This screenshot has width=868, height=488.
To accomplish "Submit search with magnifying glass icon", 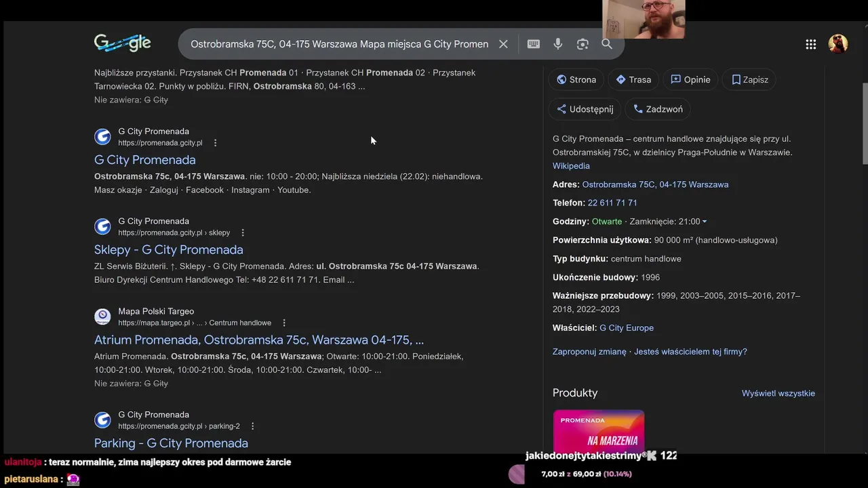I will pyautogui.click(x=607, y=44).
